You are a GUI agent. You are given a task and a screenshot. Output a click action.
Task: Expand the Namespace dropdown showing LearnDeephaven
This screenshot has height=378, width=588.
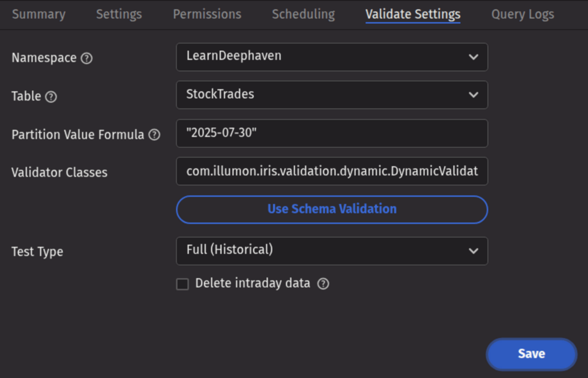pos(332,57)
